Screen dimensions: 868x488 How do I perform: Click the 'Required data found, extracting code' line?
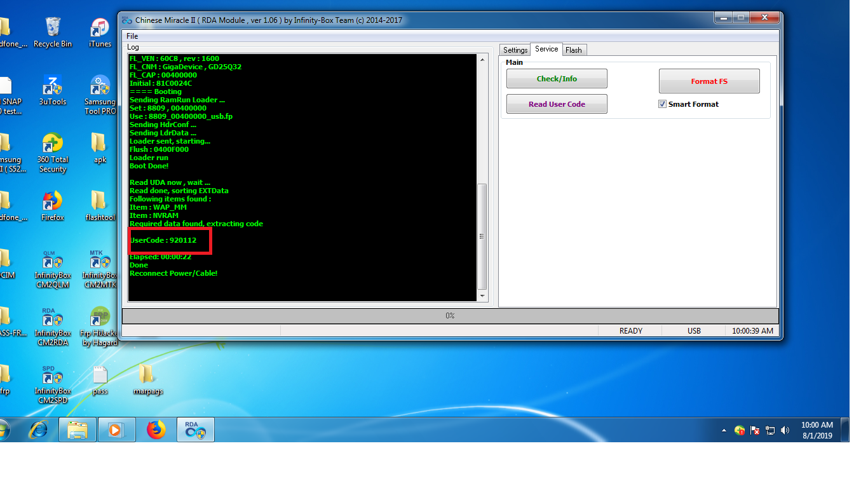(196, 224)
